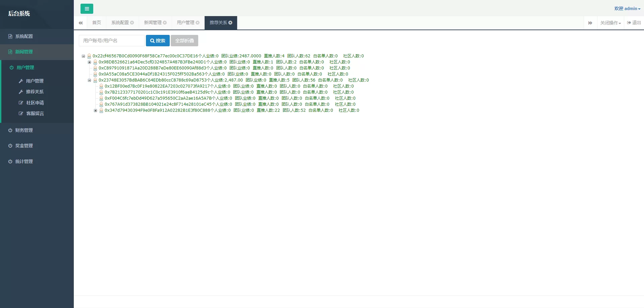Open the admin user dropdown menu
Screen dimensions: 644x308
[627, 9]
